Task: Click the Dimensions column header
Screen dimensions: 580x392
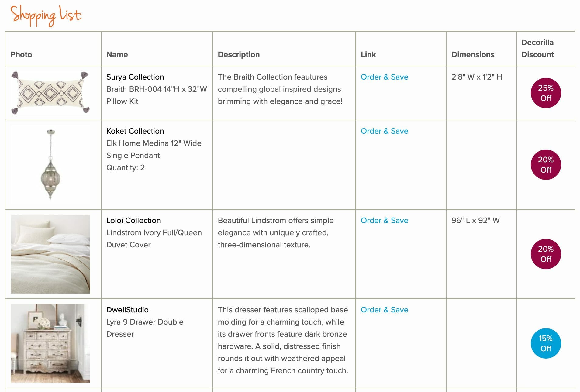Action: 473,54
